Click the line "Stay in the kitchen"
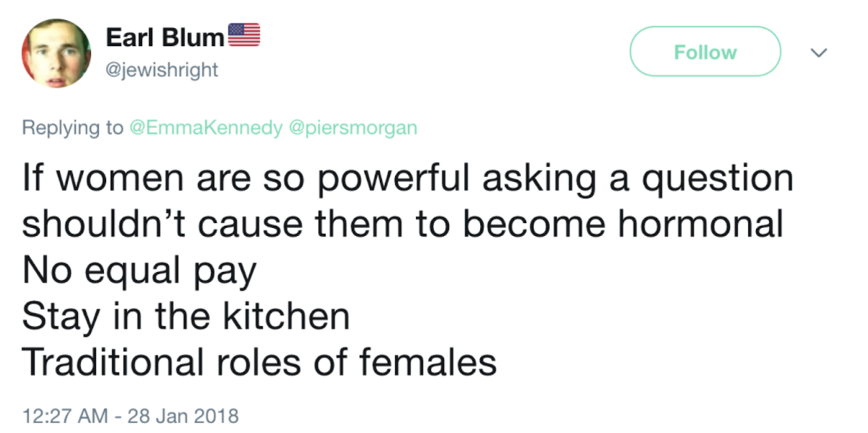 pos(186,316)
